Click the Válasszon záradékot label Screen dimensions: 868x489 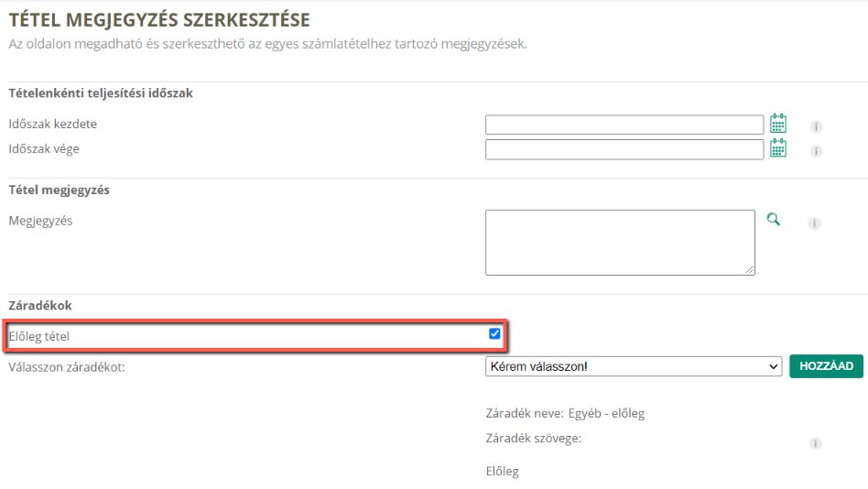coord(67,367)
